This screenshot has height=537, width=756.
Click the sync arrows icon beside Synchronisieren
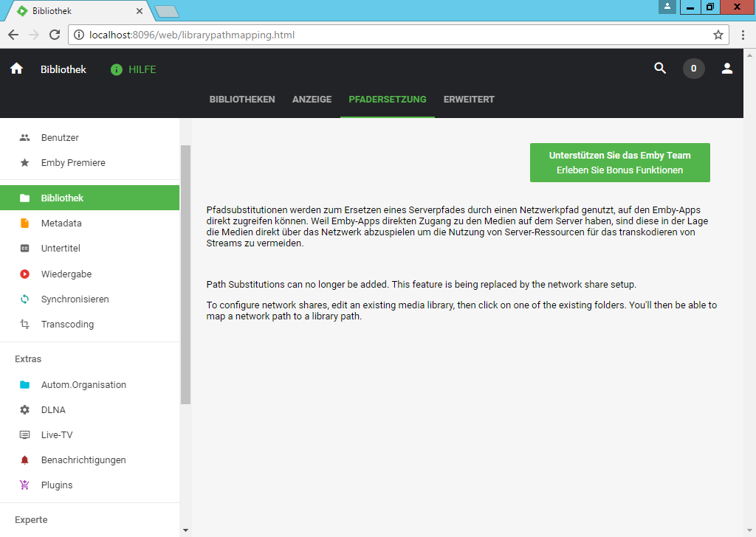pyautogui.click(x=24, y=299)
